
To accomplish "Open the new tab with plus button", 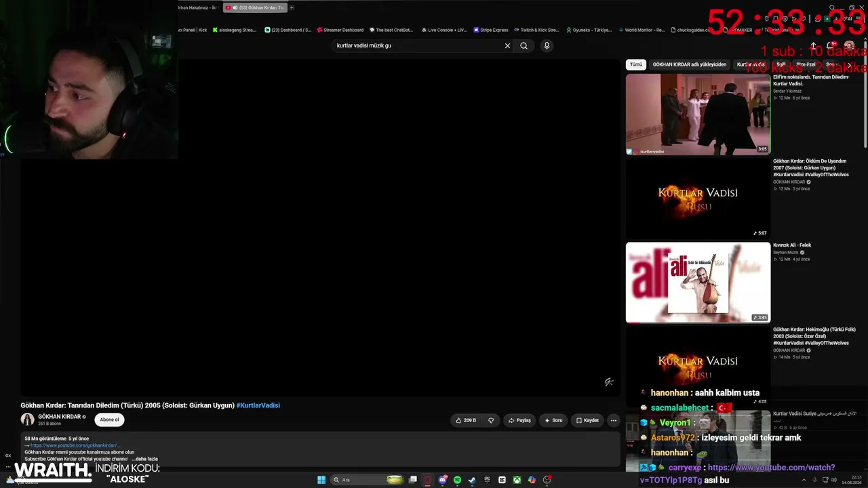I will (x=292, y=7).
